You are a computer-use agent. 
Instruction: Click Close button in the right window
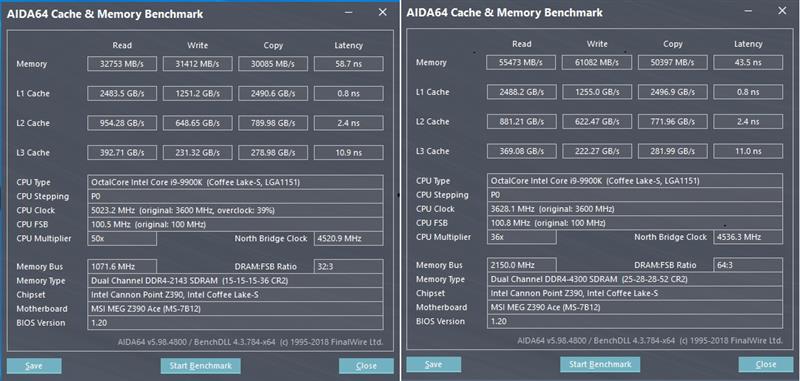click(766, 364)
